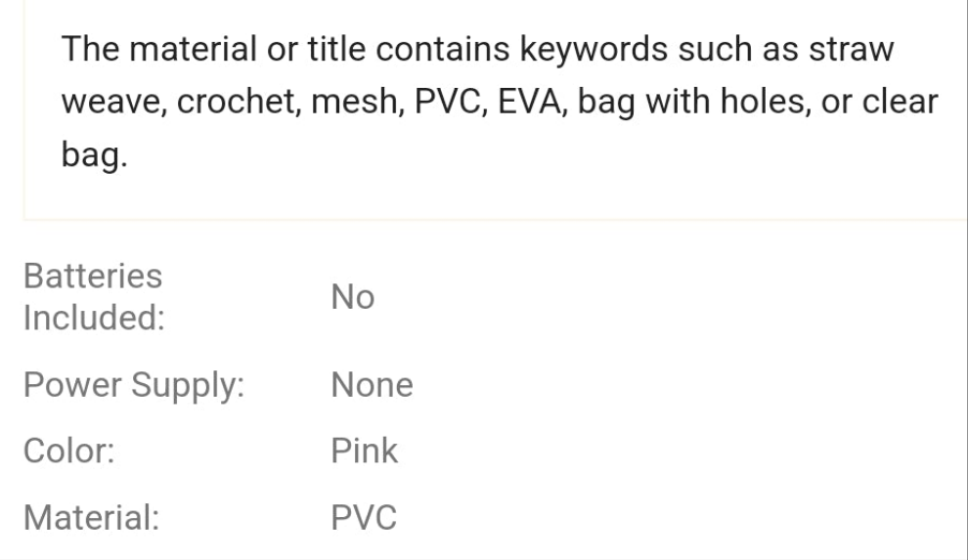Click the 'Batteries Included:' label
Screen dimensions: 968x560
(x=93, y=297)
